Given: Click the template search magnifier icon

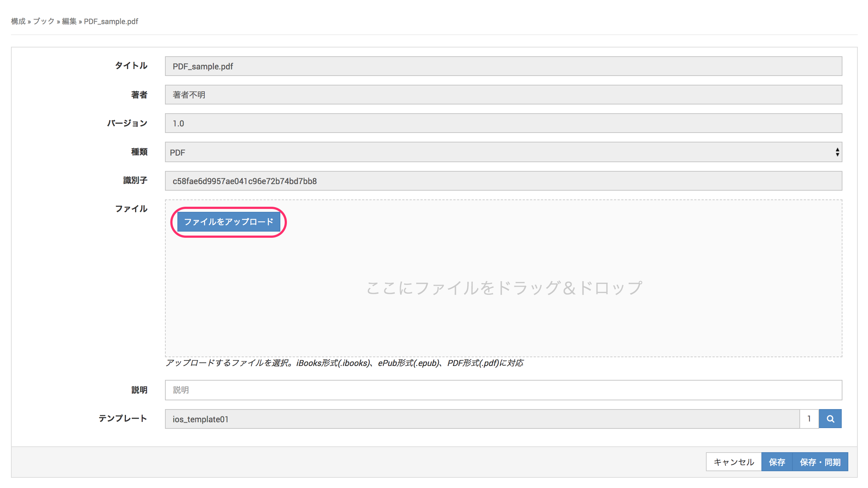Looking at the screenshot, I should pos(830,419).
